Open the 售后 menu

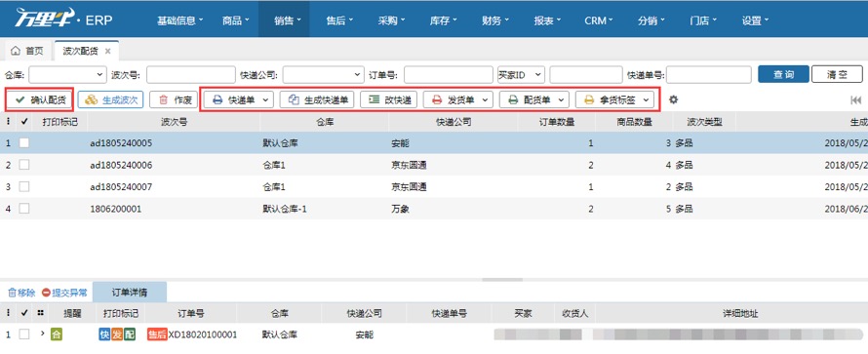(x=340, y=20)
